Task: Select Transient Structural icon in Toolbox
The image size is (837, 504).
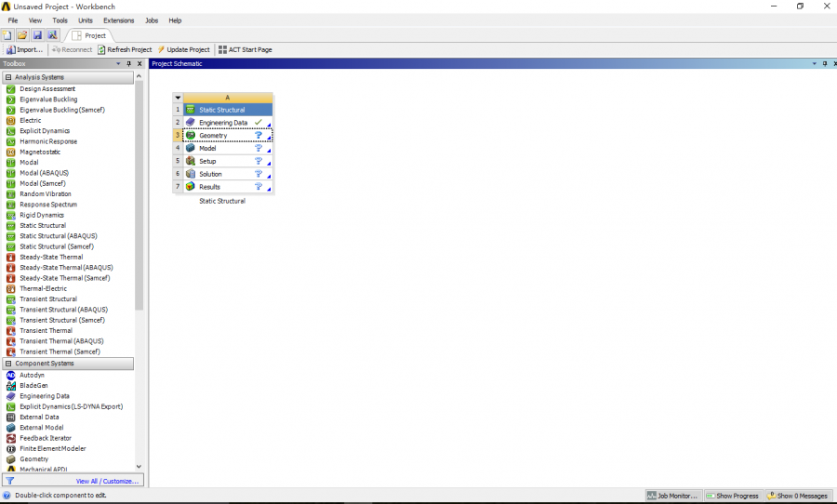Action: pos(10,299)
